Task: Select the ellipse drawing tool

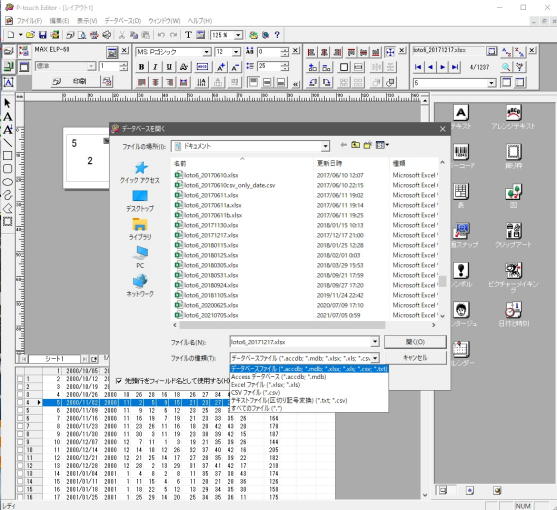Action: [7, 182]
